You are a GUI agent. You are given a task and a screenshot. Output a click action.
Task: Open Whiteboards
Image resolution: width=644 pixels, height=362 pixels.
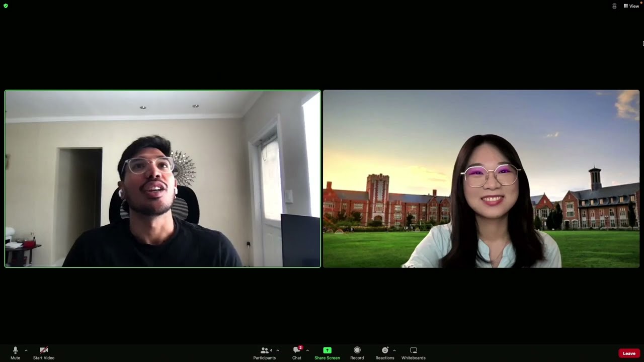[x=414, y=353]
